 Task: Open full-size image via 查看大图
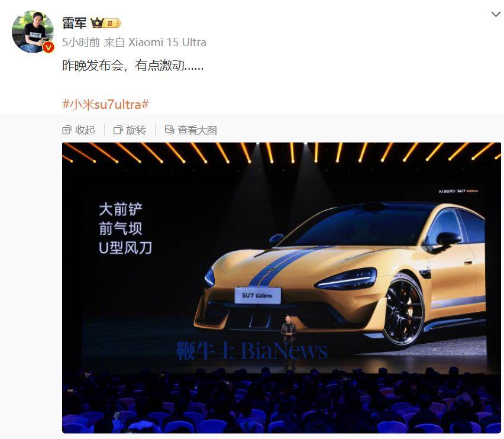(191, 130)
